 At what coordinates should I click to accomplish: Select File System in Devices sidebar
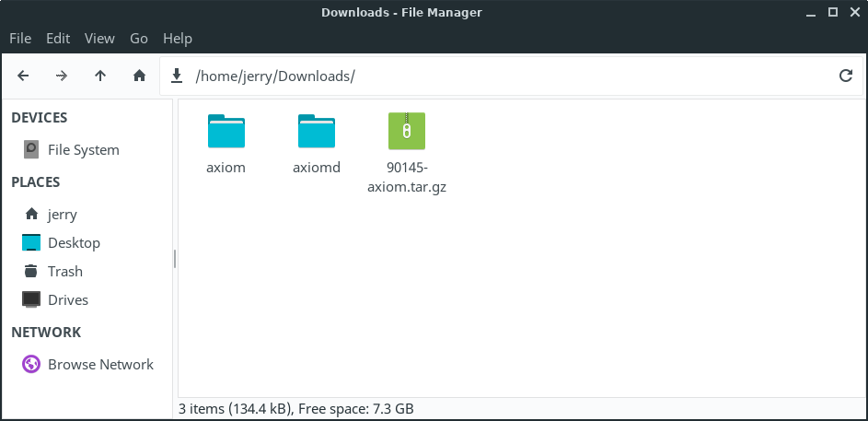pyautogui.click(x=83, y=149)
